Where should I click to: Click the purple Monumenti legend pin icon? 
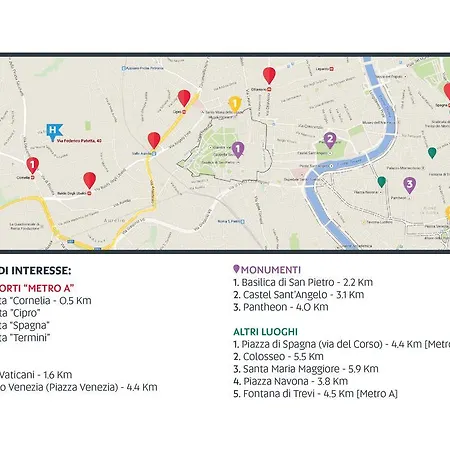pyautogui.click(x=236, y=269)
